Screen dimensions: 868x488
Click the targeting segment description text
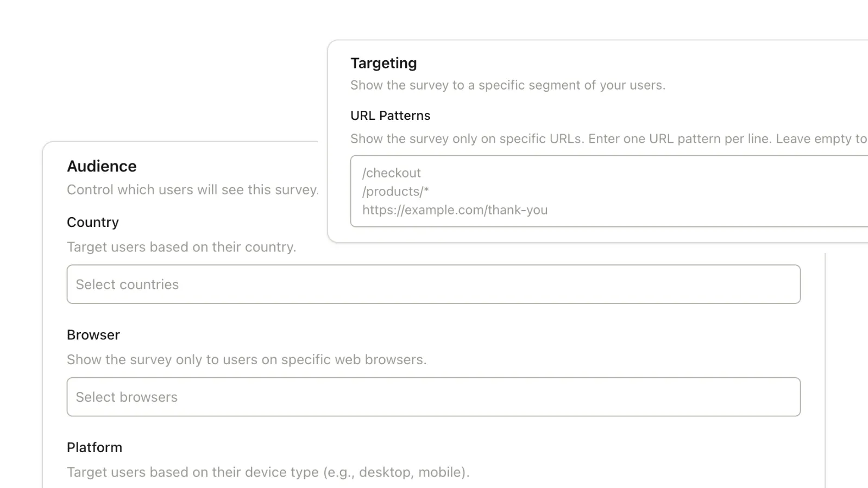pyautogui.click(x=507, y=85)
